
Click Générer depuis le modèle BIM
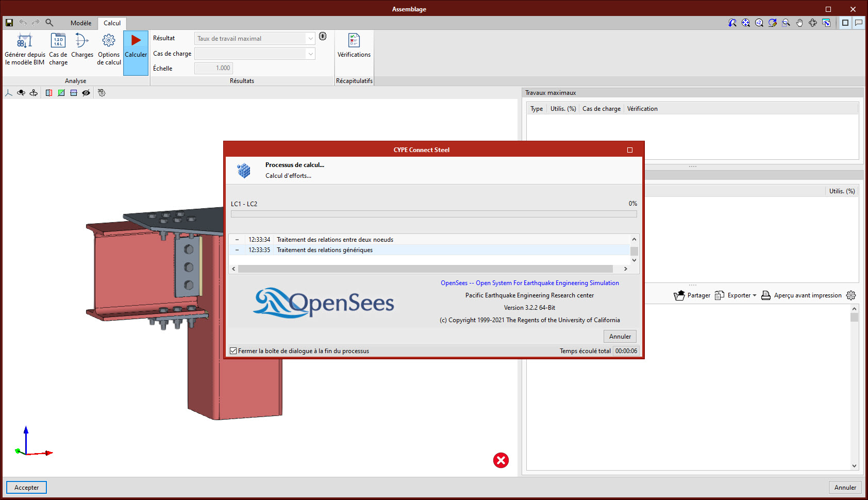tap(25, 49)
